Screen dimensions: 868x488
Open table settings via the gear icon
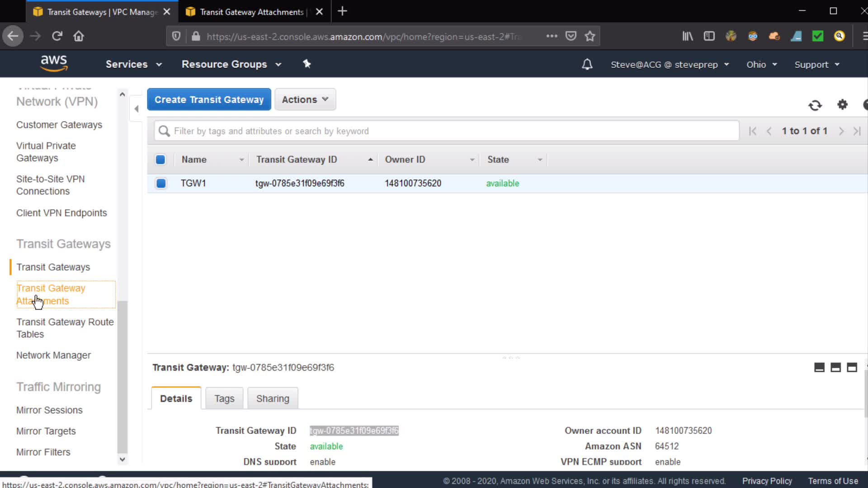tap(842, 105)
